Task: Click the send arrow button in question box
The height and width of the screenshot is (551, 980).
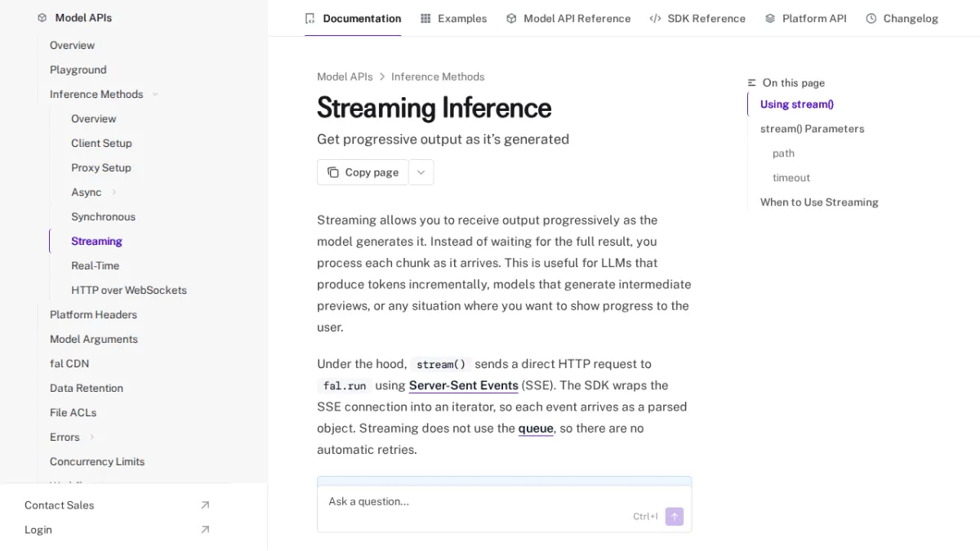Action: coord(675,516)
